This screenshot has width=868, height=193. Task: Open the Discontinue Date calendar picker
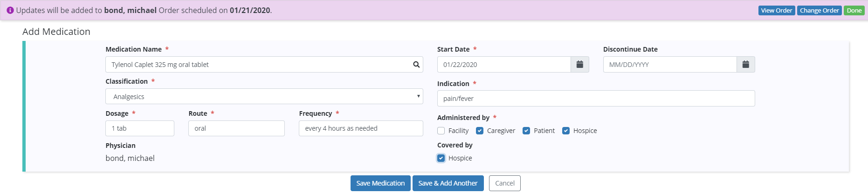[x=745, y=65]
